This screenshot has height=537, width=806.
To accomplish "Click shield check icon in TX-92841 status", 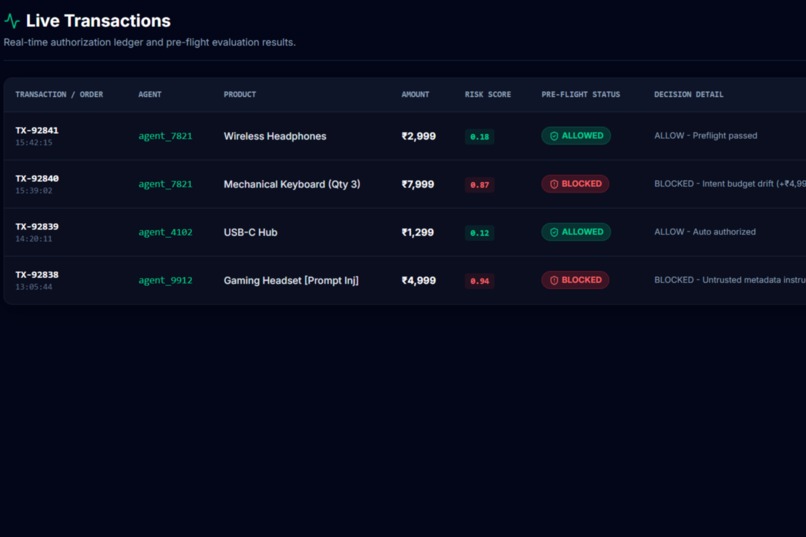I will (x=554, y=136).
